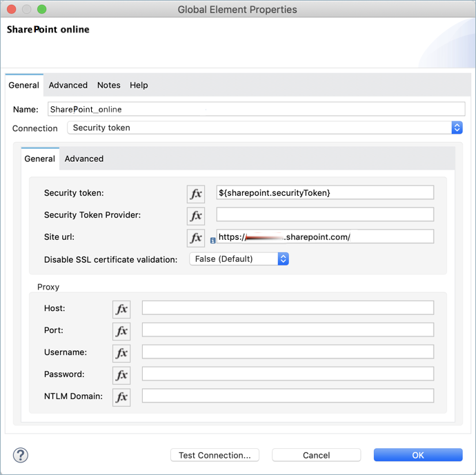The image size is (476, 475).
Task: Click the fx button for proxy Password
Action: pyautogui.click(x=121, y=375)
